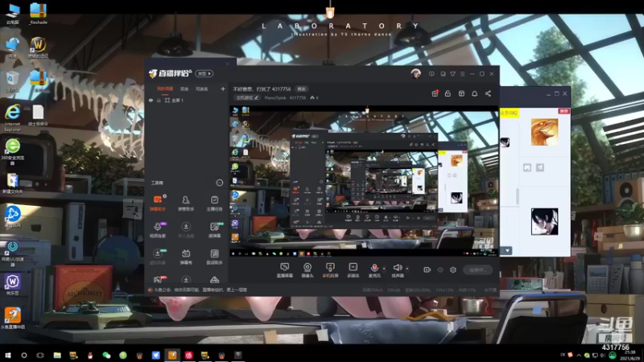
Task: Select 全屏 1 source row
Action: 187,100
